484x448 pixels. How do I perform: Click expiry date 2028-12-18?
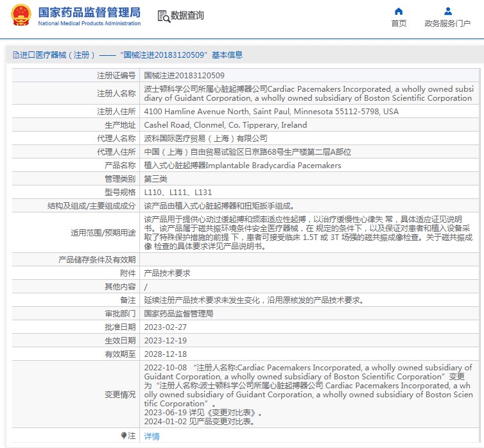click(166, 354)
